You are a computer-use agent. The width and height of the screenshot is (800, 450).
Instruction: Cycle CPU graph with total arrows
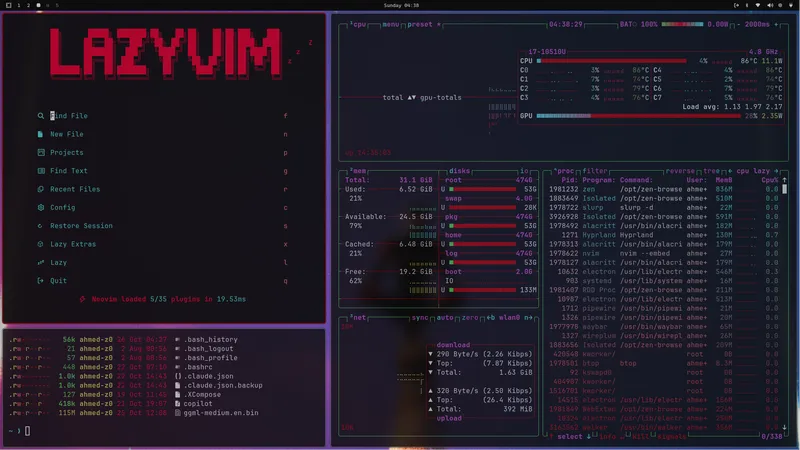(x=411, y=97)
